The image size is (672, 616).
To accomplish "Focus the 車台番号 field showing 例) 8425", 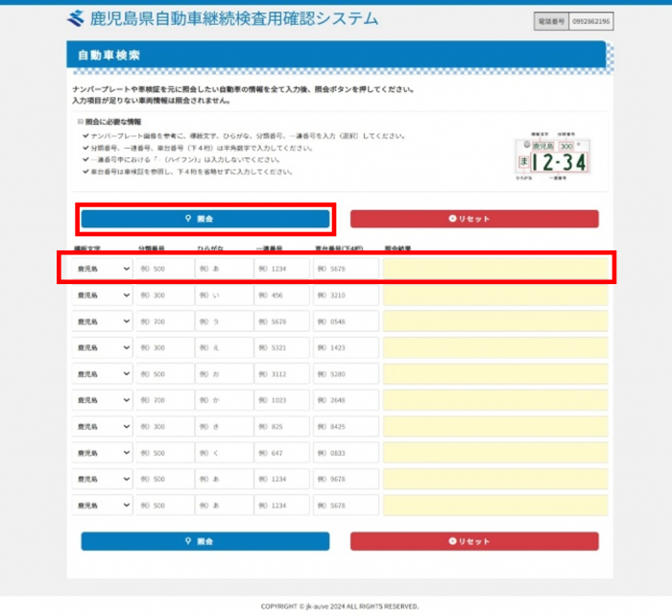I will pos(346,427).
